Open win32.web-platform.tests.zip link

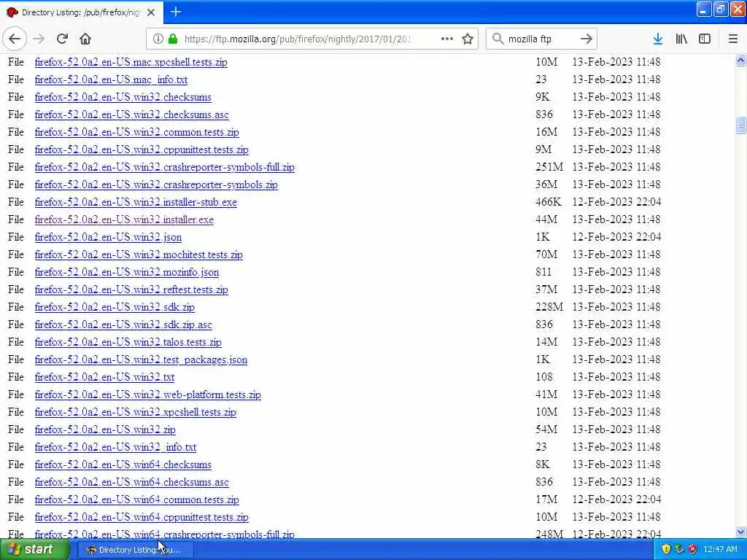(147, 394)
